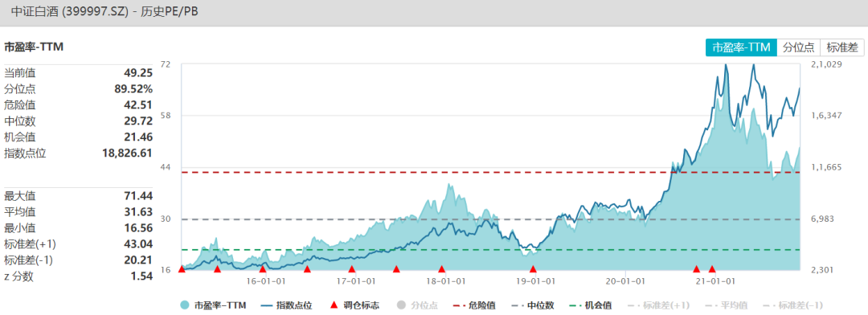868x315 pixels.
Task: Click the 当前值 49.25 value
Action: [138, 72]
